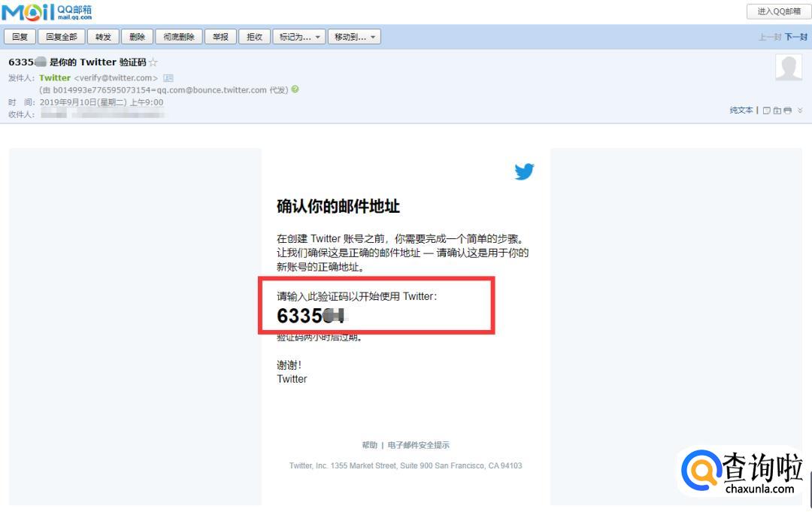Screen dimensions: 812x512
Task: Click the 彻底删除 permanently delete button
Action: tap(179, 37)
